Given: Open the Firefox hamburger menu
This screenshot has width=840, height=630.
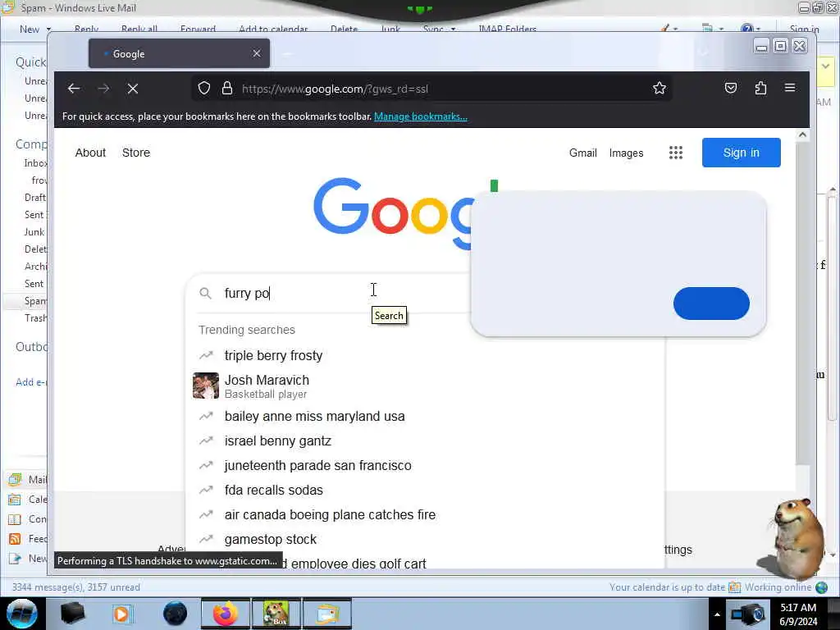Looking at the screenshot, I should pyautogui.click(x=790, y=88).
